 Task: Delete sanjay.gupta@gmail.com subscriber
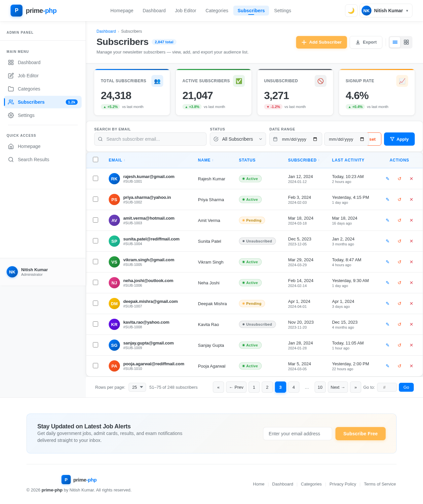(411, 345)
